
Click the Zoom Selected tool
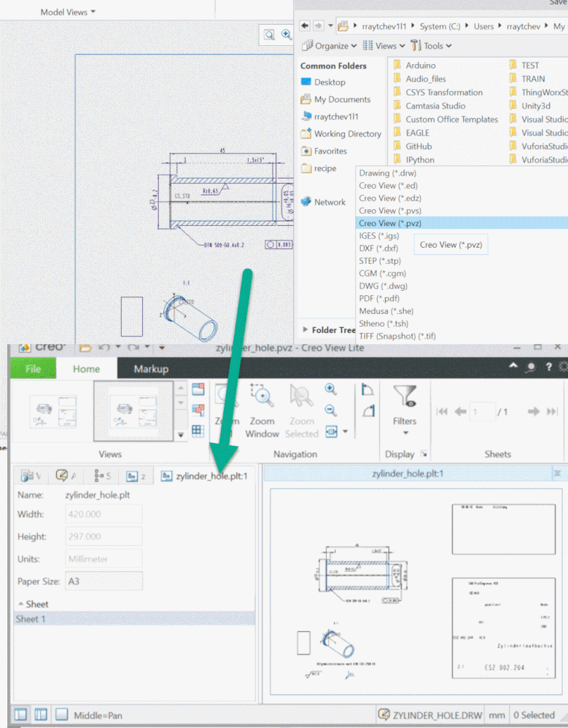point(301,411)
